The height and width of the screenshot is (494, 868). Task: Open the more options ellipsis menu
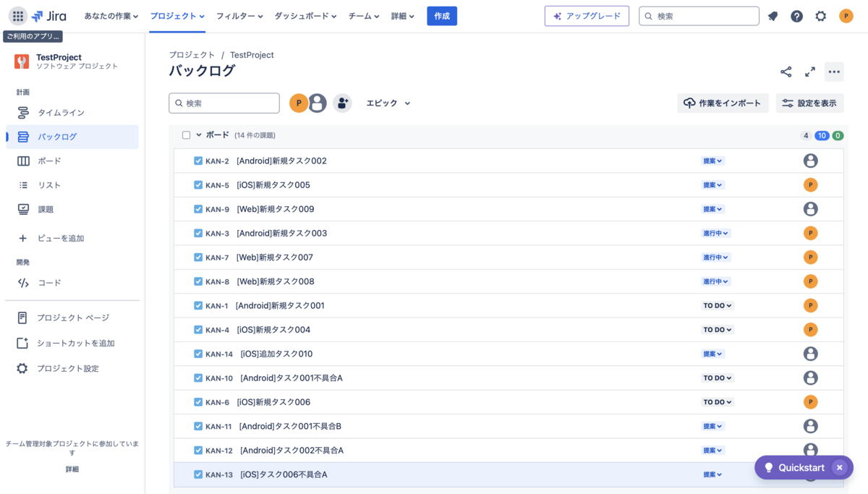tap(834, 72)
